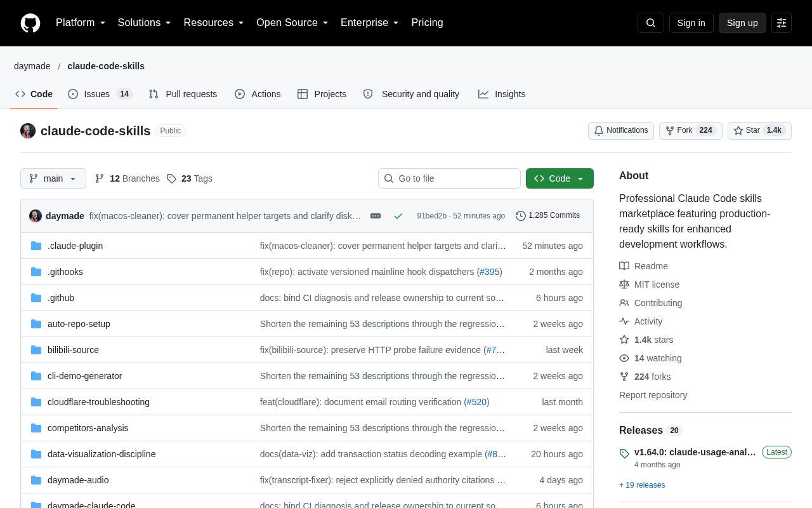Click the green check status icon
Image resolution: width=812 pixels, height=508 pixels.
coord(398,216)
